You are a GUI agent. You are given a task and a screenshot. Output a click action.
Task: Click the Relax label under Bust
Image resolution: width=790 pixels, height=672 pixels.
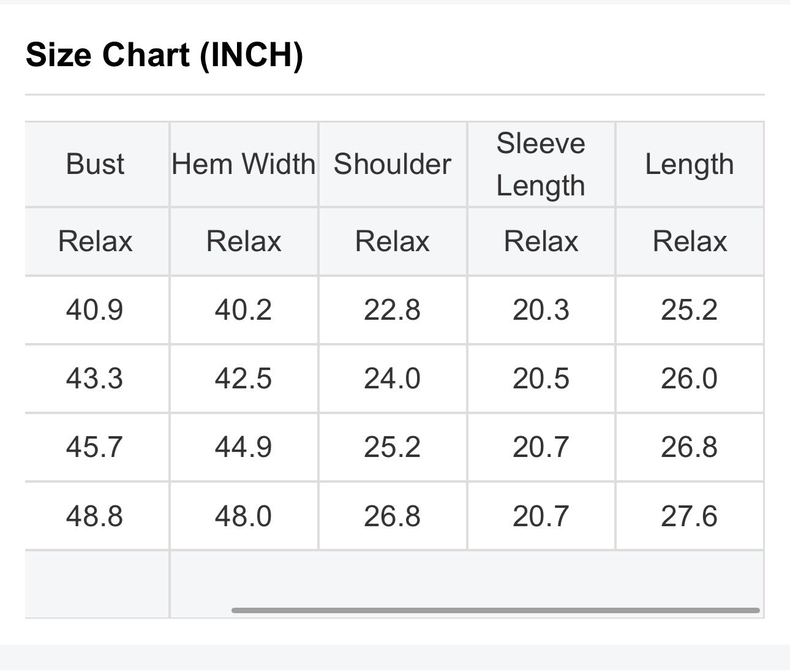pos(95,241)
